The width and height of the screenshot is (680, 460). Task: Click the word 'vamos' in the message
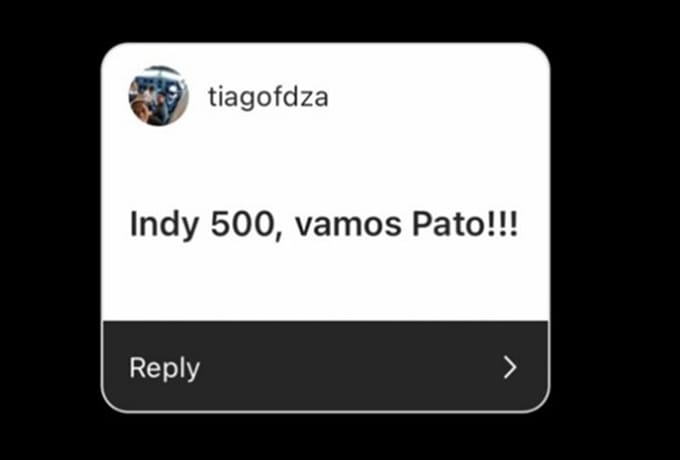pyautogui.click(x=348, y=225)
